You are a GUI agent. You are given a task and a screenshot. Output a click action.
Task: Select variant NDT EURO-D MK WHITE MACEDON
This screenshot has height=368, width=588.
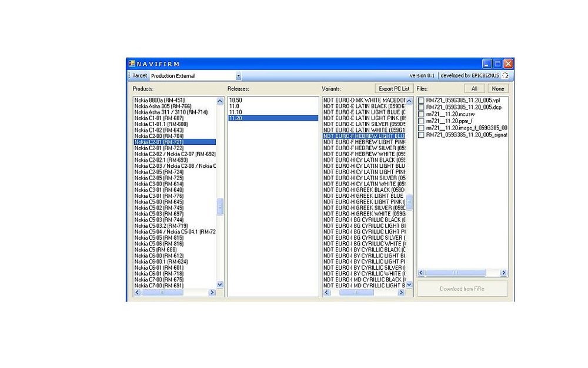(x=364, y=100)
